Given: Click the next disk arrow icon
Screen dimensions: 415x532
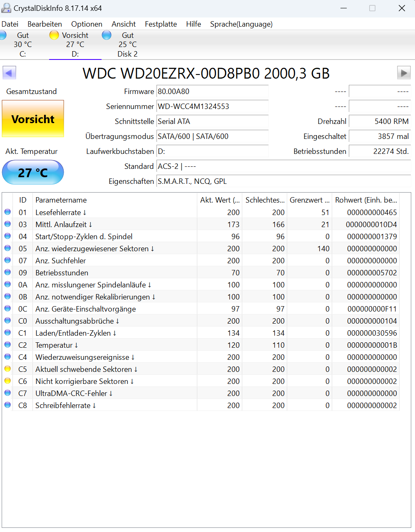Looking at the screenshot, I should point(404,73).
